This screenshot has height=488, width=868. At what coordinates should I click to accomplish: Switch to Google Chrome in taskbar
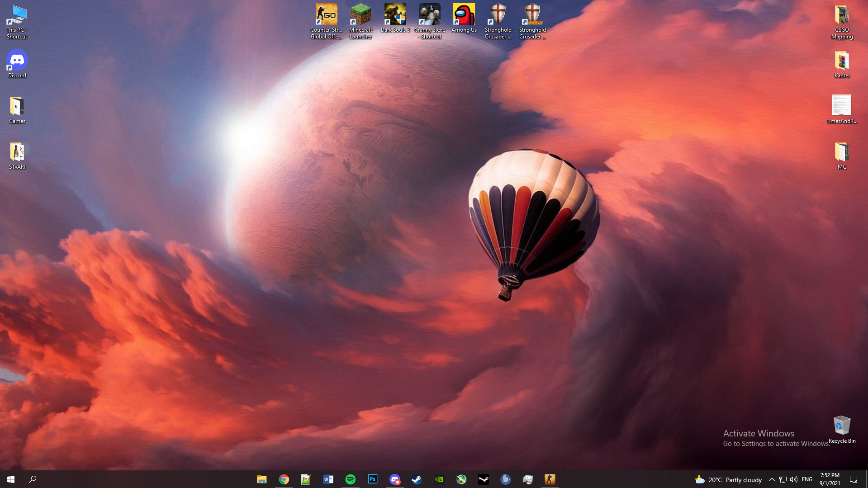point(284,479)
